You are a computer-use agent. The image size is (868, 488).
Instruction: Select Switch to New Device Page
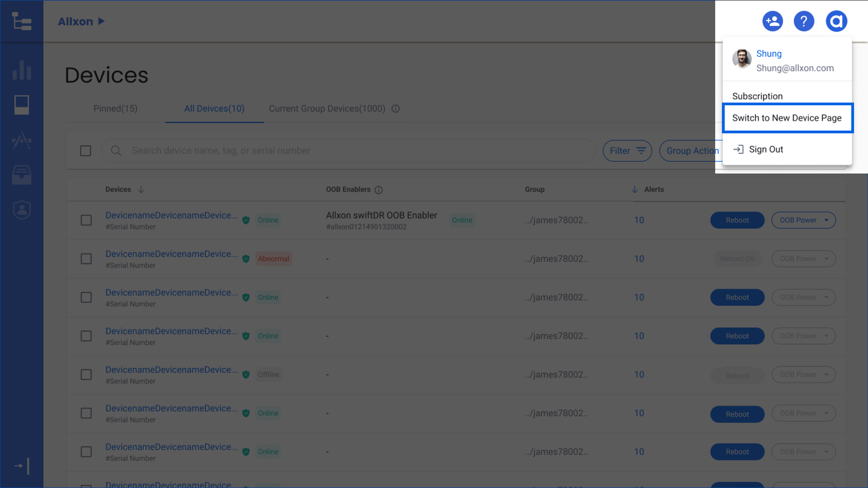(x=787, y=118)
